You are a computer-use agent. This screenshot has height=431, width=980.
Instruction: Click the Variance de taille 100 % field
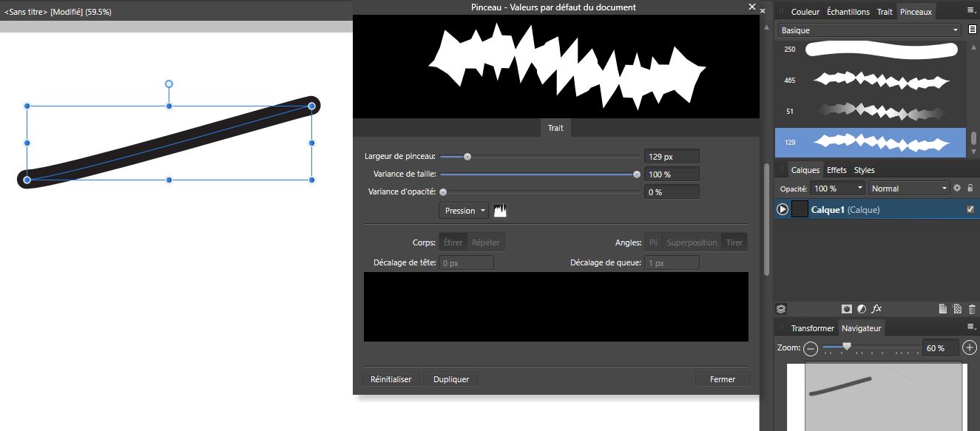pos(672,174)
